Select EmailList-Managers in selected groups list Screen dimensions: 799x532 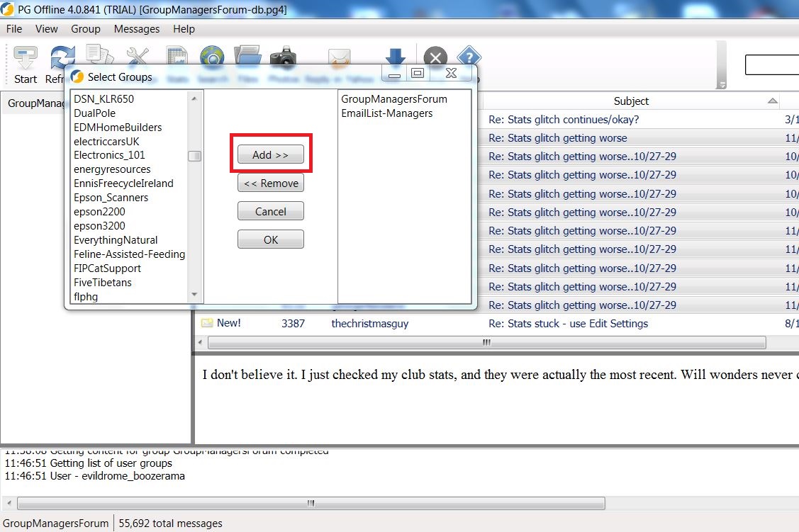(x=387, y=113)
